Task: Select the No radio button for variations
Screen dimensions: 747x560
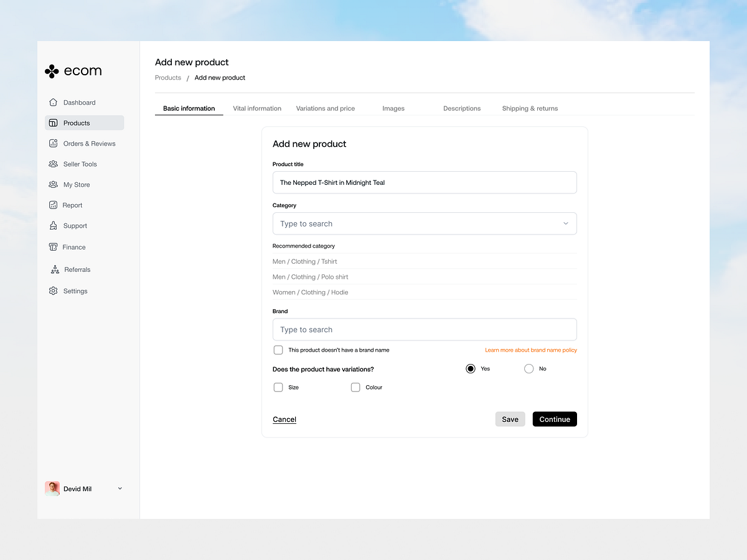Action: (x=528, y=368)
